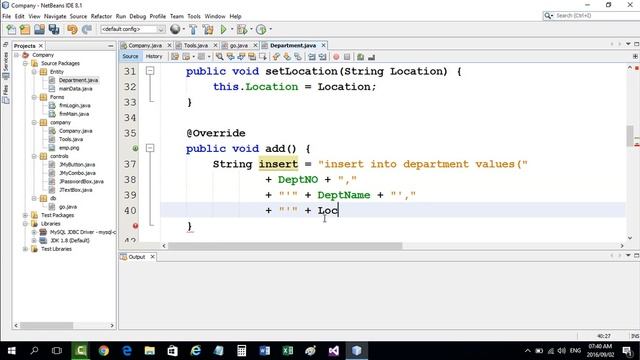Minimize the Projects panel with the dash button
Image resolution: width=640 pixels, height=360 pixels.
tap(111, 46)
